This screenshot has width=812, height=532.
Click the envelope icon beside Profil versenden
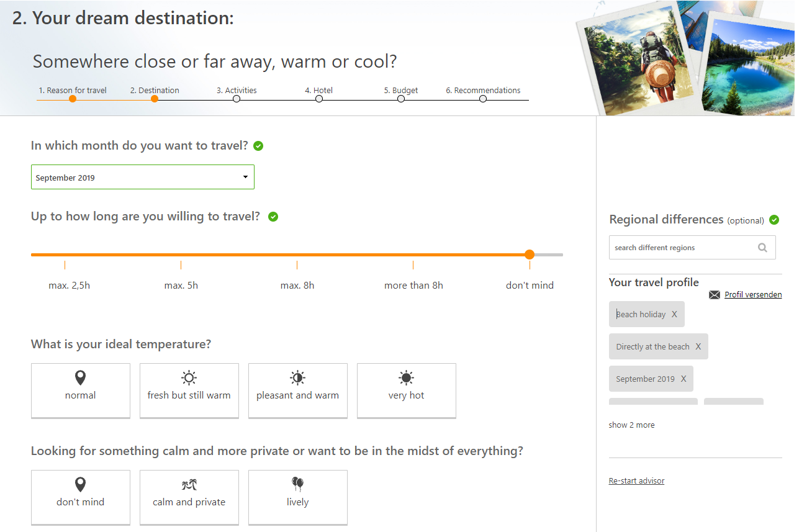click(714, 295)
